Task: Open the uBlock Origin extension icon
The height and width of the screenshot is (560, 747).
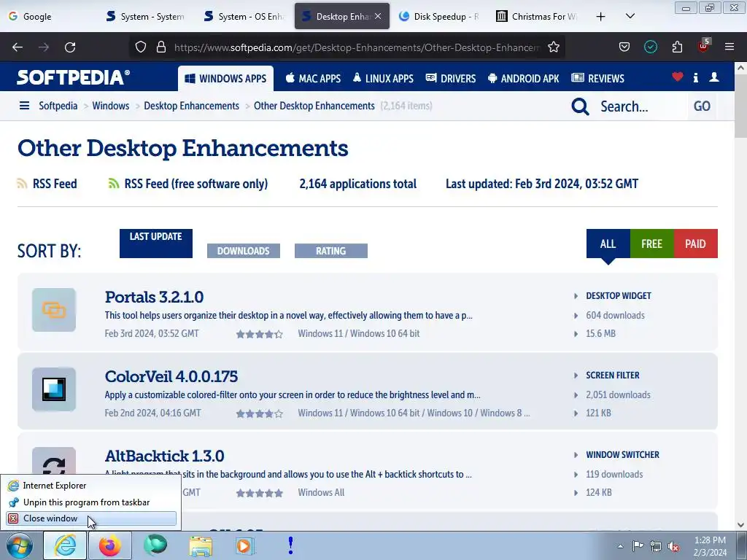Action: tap(704, 46)
